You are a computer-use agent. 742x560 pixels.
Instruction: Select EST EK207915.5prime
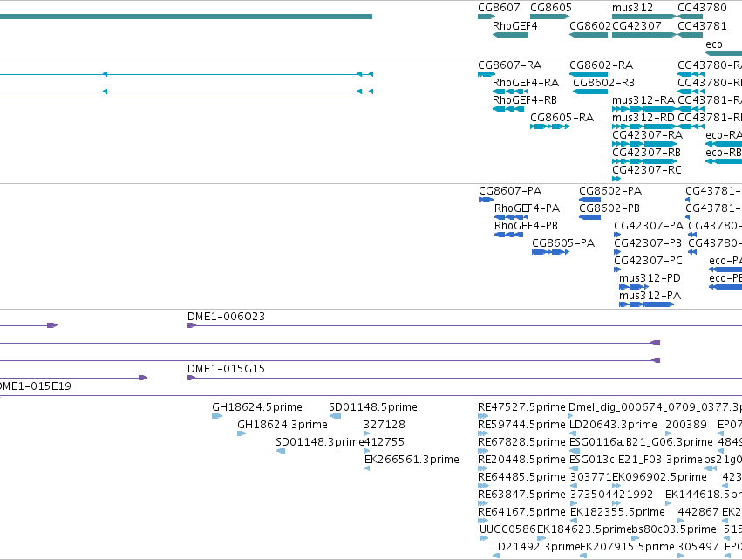(583, 556)
